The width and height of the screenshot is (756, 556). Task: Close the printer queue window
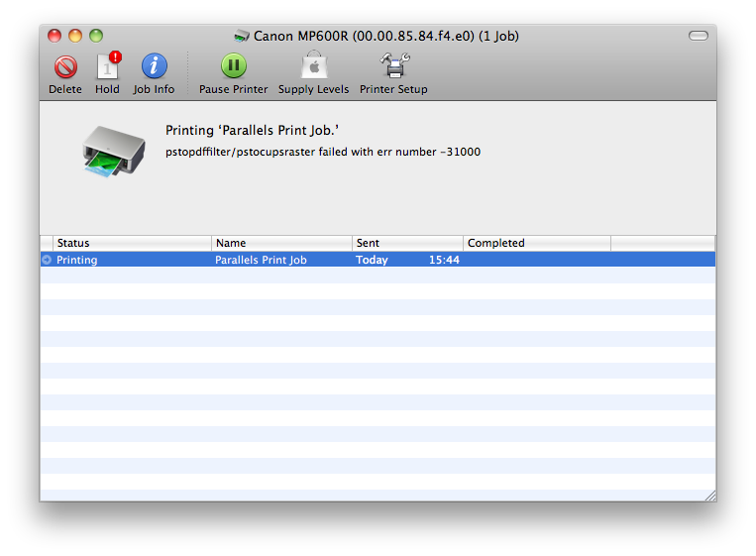coord(54,36)
